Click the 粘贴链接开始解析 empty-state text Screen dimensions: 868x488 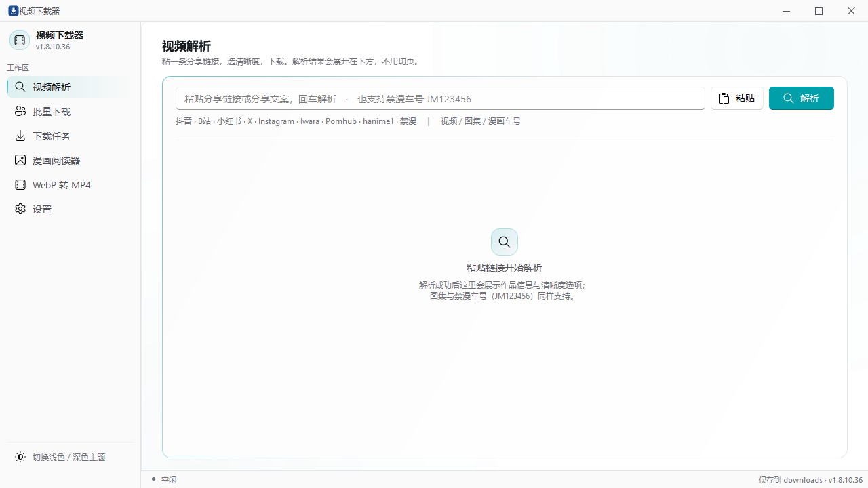pos(505,268)
